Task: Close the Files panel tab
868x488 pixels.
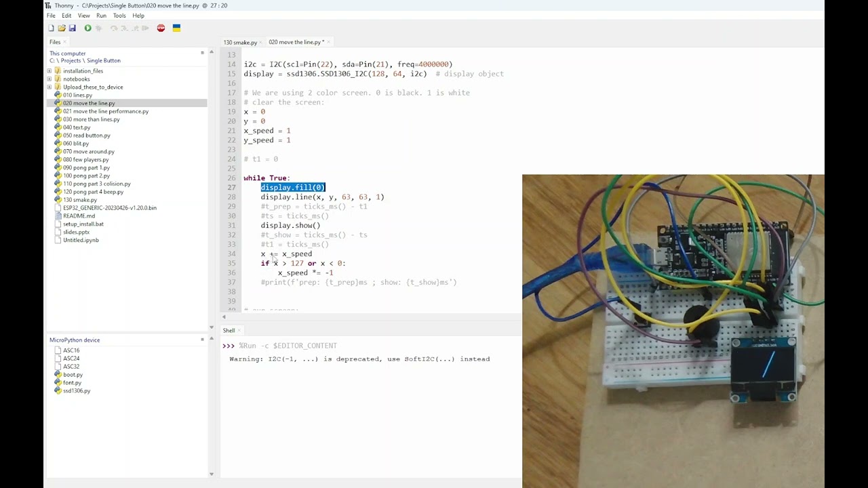Action: coord(64,42)
